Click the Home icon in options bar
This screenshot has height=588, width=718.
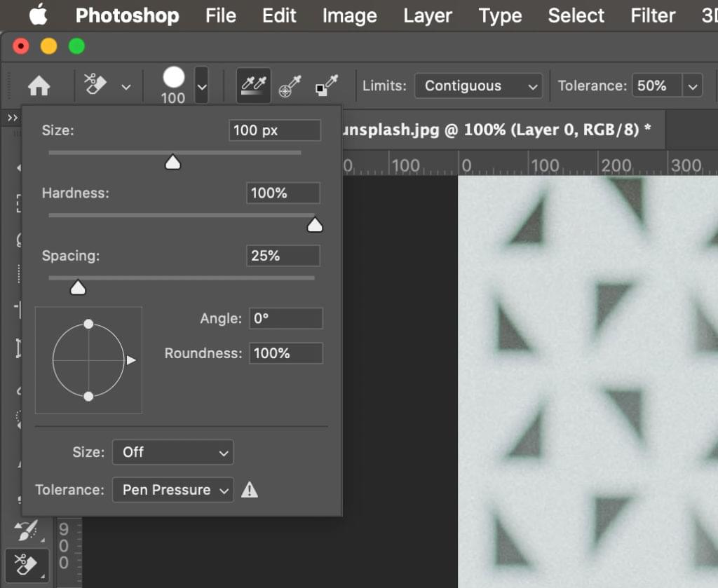(39, 86)
